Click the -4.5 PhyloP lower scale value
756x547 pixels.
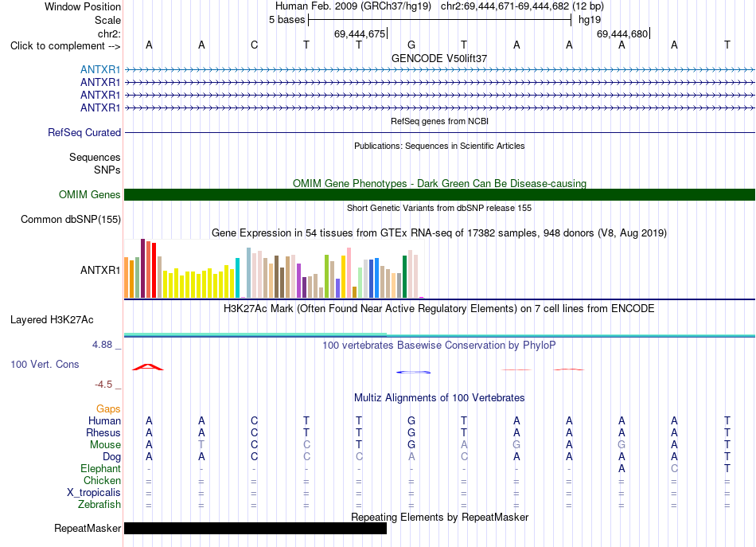(x=103, y=384)
